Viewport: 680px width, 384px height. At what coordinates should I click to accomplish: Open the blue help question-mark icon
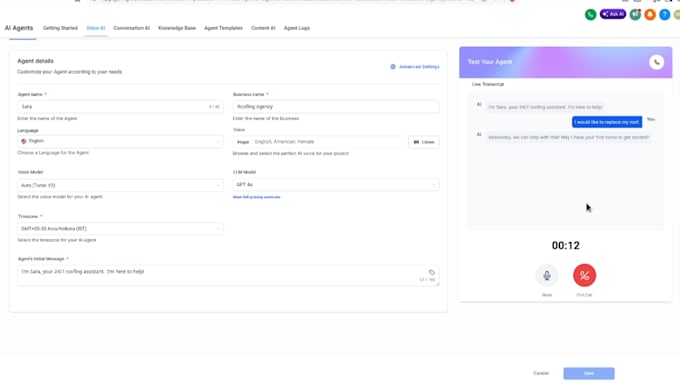(x=664, y=14)
